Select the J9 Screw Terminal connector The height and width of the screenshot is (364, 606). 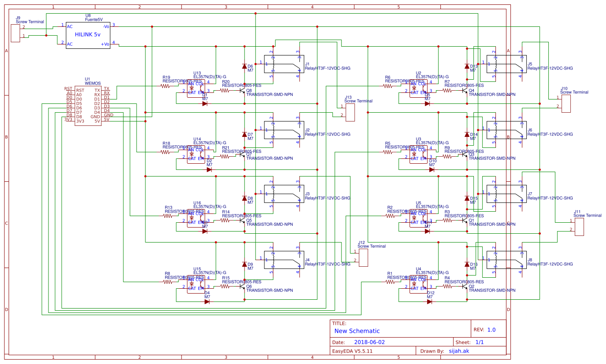15,33
